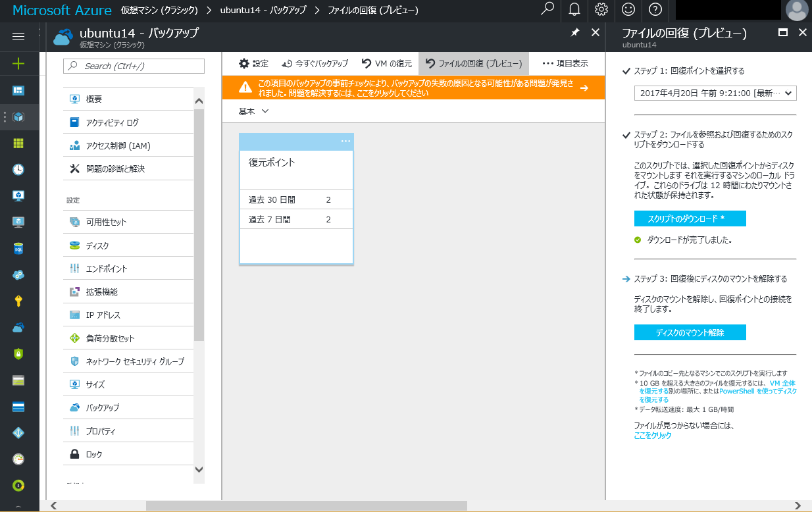Open the Dashboard icon in the sidebar
This screenshot has width=812, height=512.
(x=18, y=90)
